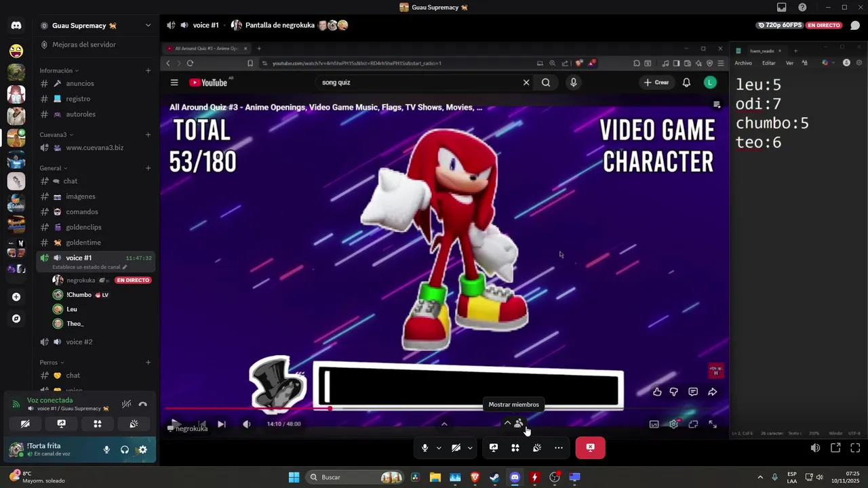Mute microphone in the call control bar

click(425, 448)
